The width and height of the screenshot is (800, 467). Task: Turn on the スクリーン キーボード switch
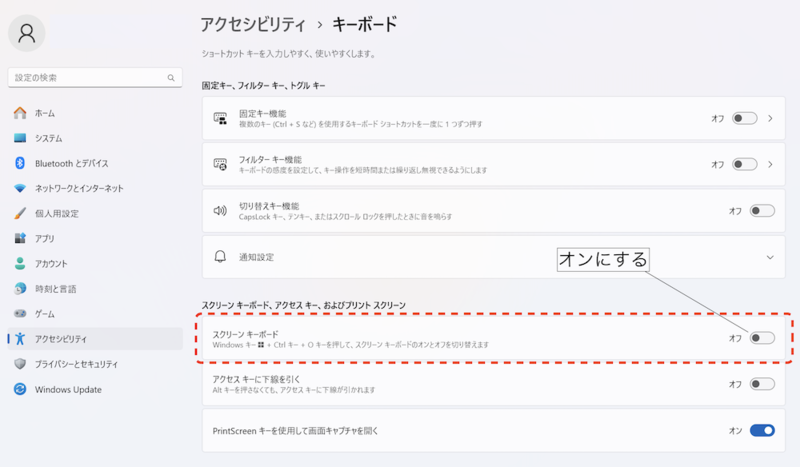762,338
